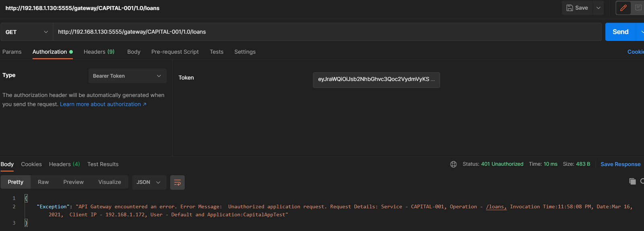
Task: Click the pencil edit icon
Action: point(623,8)
